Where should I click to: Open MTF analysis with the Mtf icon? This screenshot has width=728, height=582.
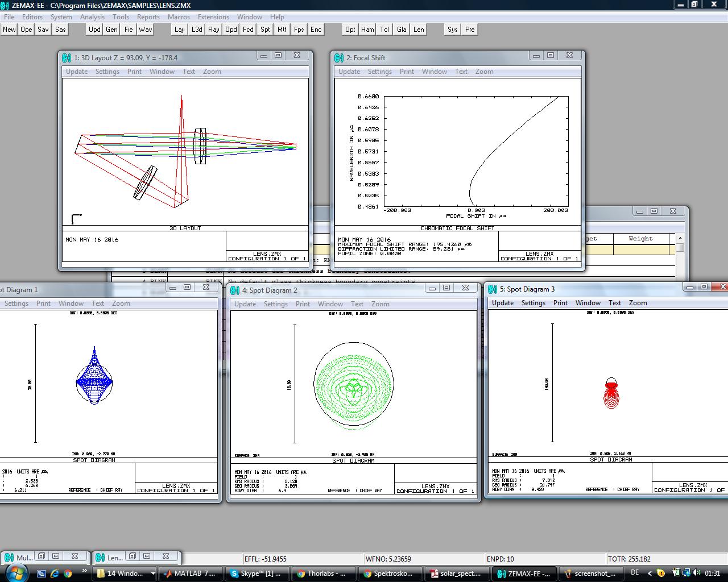click(282, 29)
